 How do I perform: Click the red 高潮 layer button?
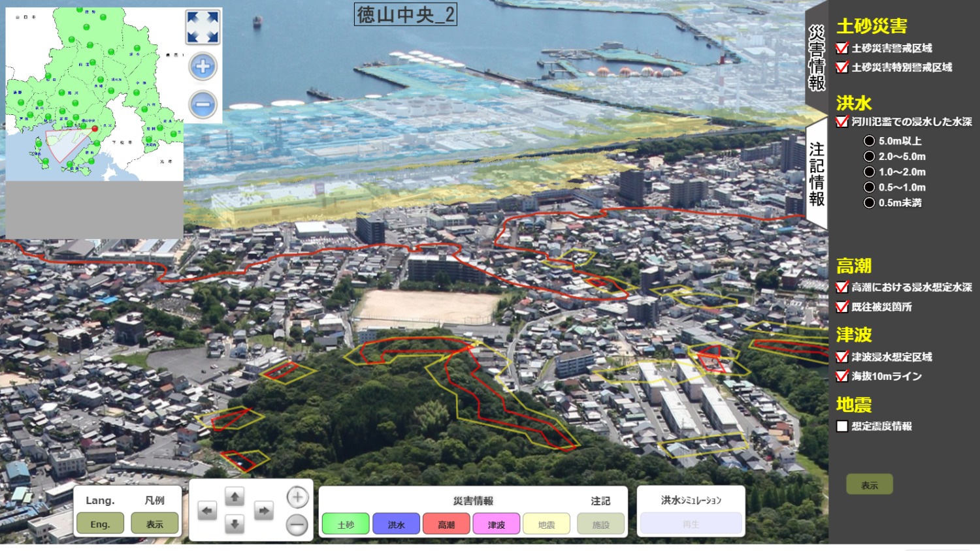(x=446, y=524)
